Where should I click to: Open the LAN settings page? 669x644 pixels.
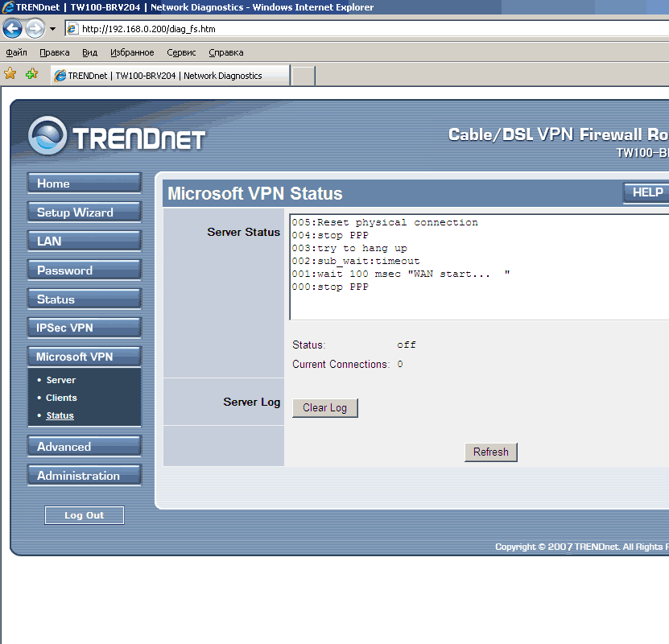[x=84, y=242]
